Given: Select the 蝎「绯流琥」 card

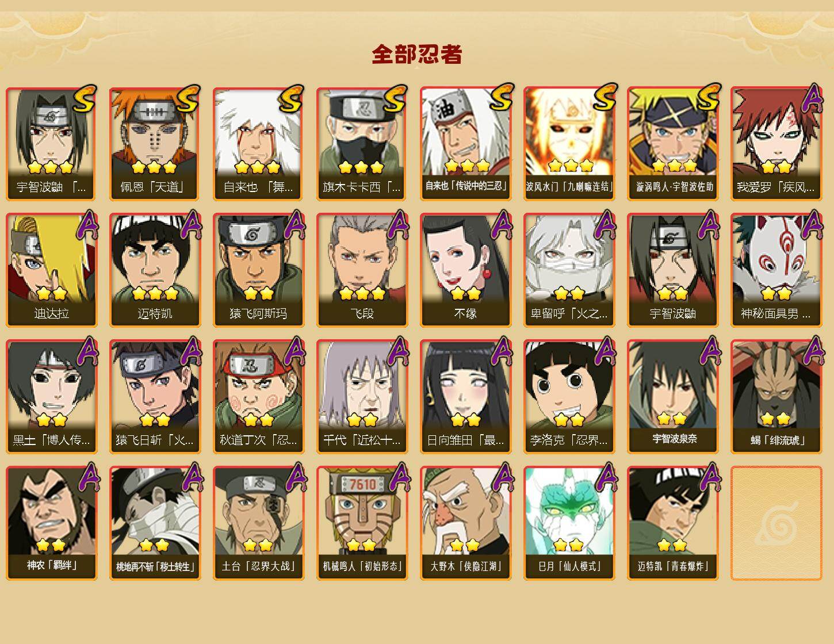Looking at the screenshot, I should coord(776,397).
